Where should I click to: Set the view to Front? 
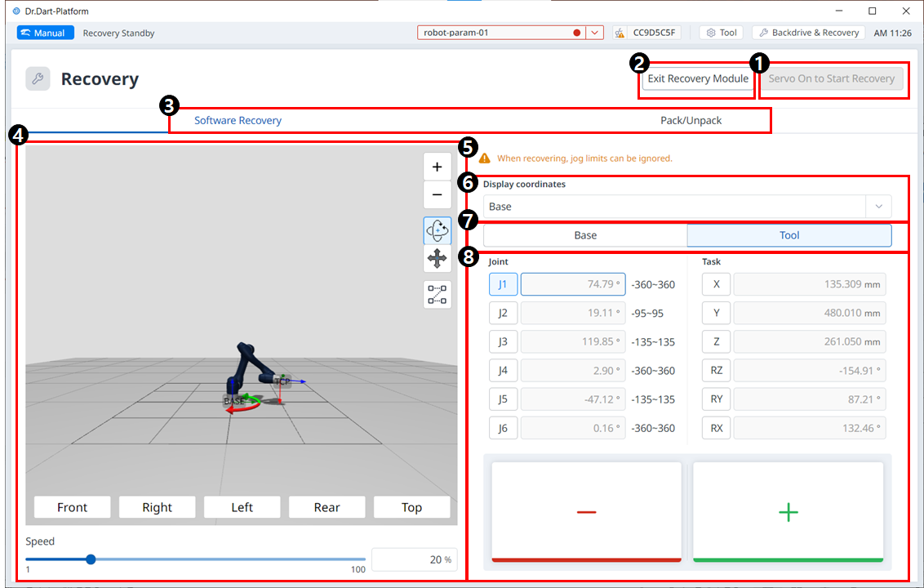pyautogui.click(x=72, y=507)
